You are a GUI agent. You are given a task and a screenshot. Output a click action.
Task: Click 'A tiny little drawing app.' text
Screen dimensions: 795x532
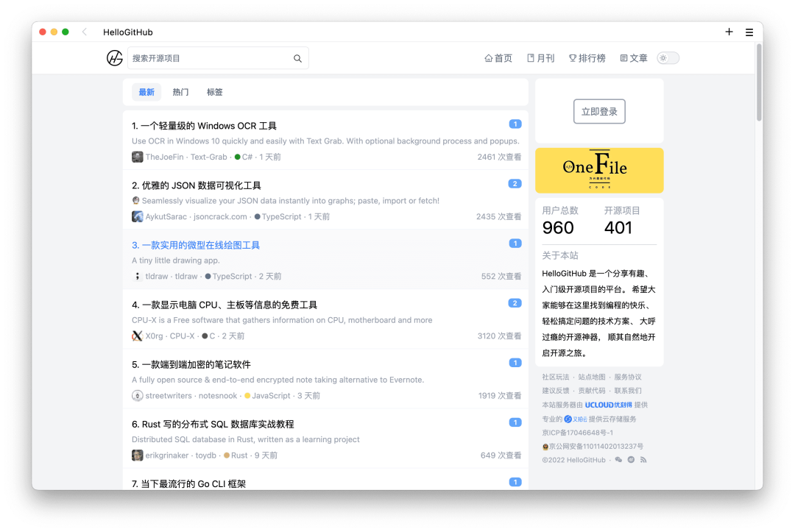click(175, 260)
